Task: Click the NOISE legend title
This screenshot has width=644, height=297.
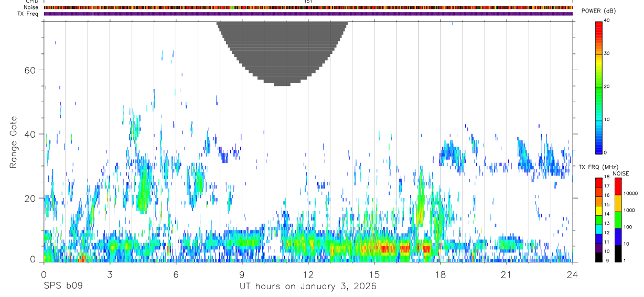Action: (x=621, y=173)
